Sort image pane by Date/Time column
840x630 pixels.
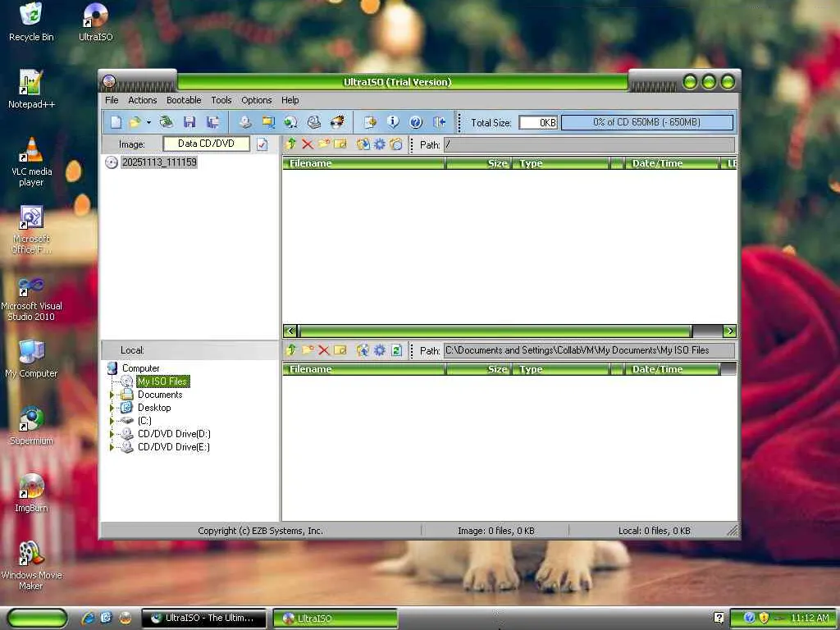[x=671, y=163]
